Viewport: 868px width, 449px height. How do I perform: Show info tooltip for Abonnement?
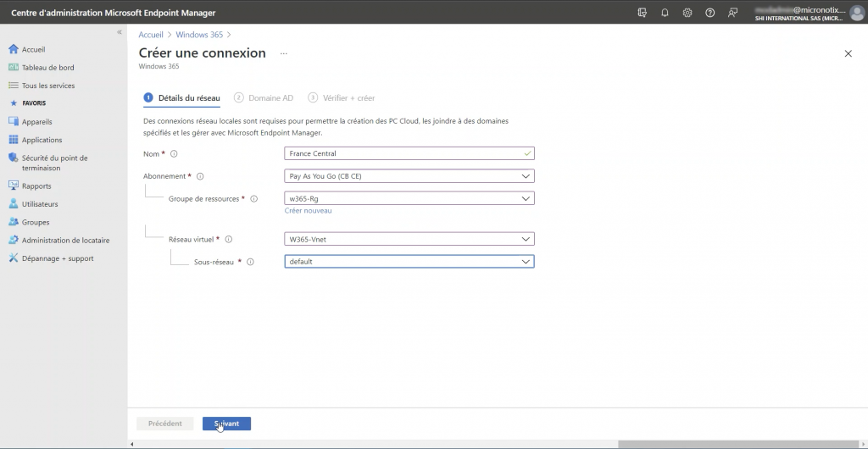tap(200, 176)
